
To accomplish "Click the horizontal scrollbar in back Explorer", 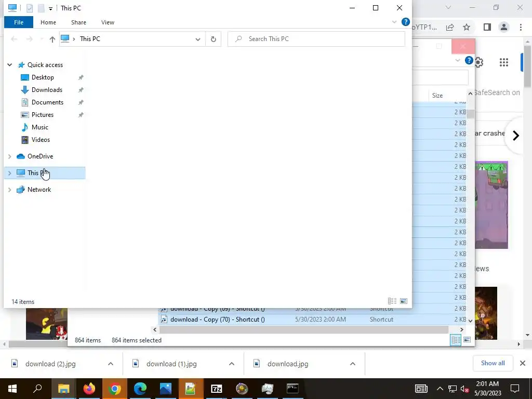I will [304, 329].
